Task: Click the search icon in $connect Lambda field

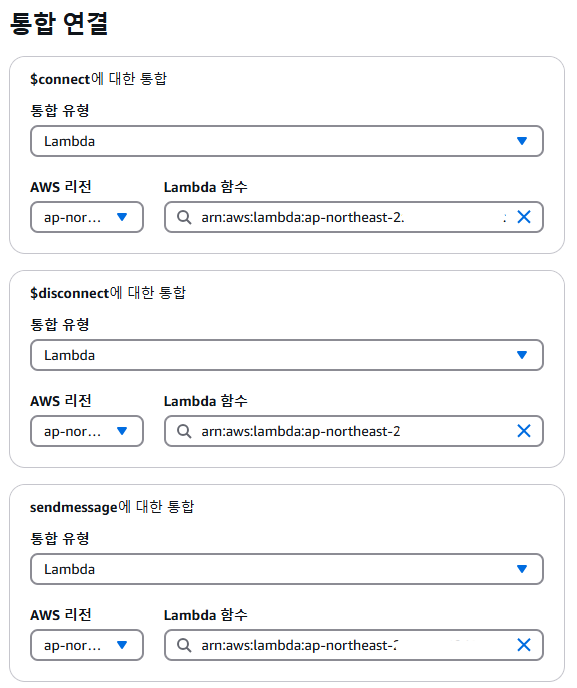Action: point(184,217)
